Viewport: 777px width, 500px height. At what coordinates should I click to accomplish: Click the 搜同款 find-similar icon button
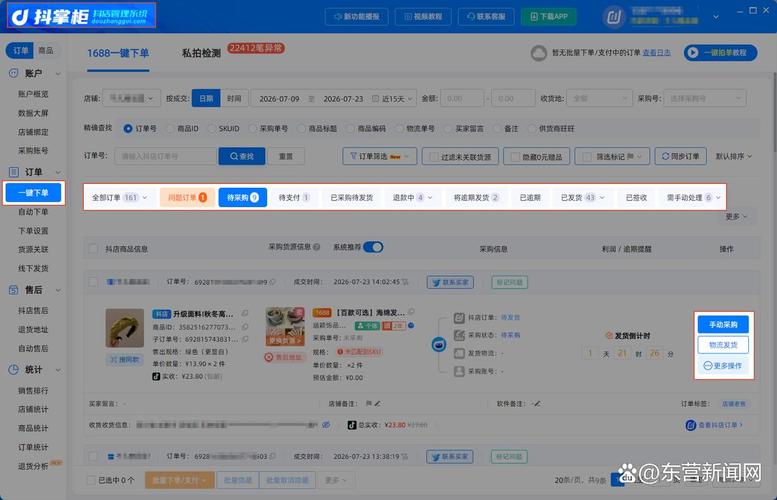[x=125, y=359]
